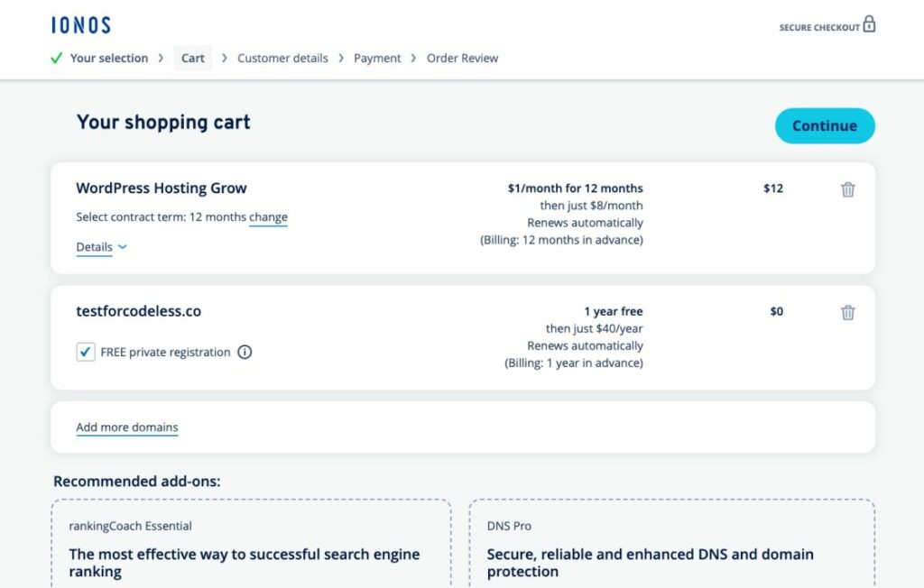Screen dimensions: 924x588
Task: Select the Cart step
Action: click(x=193, y=59)
